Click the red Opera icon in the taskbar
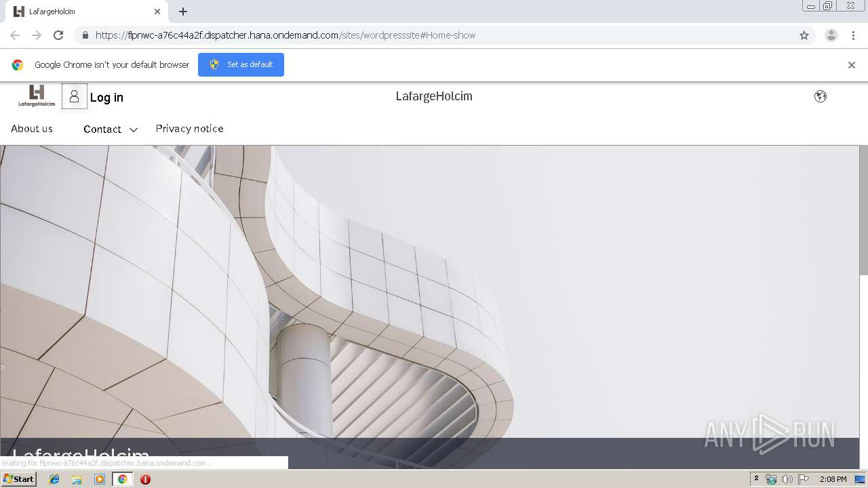The width and height of the screenshot is (868, 488). point(145,479)
